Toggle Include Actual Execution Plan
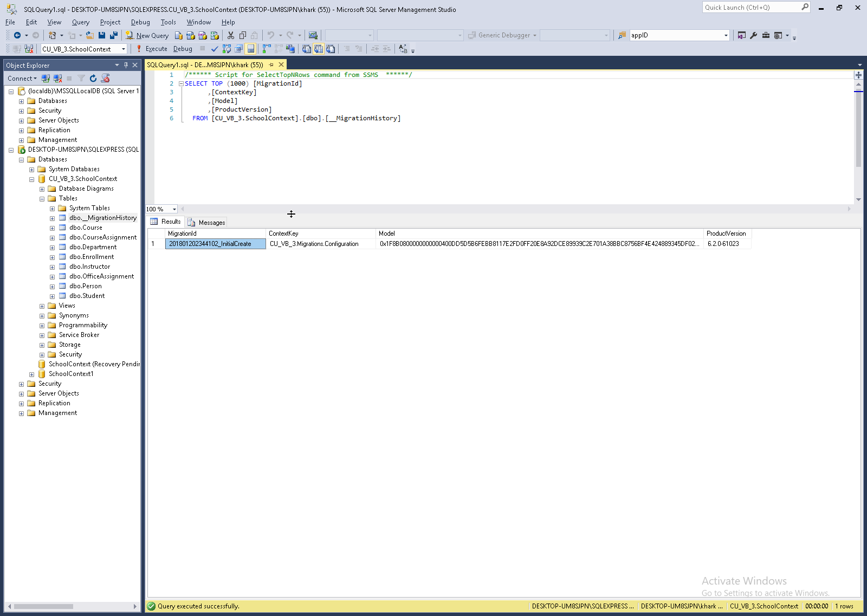The image size is (867, 616). [x=266, y=49]
